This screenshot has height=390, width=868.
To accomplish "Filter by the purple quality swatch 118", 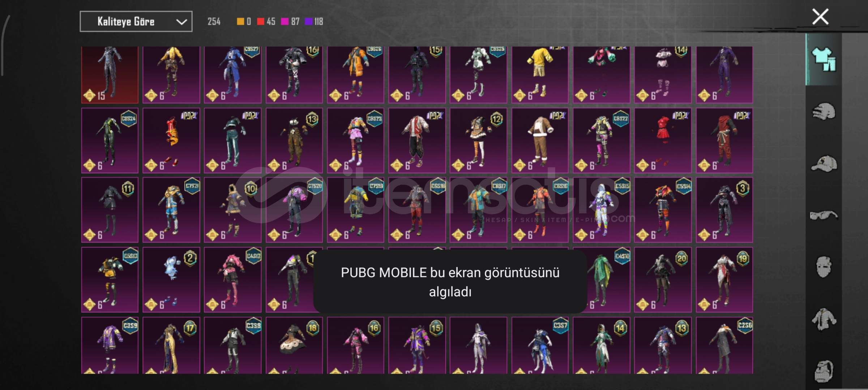I will [x=314, y=22].
